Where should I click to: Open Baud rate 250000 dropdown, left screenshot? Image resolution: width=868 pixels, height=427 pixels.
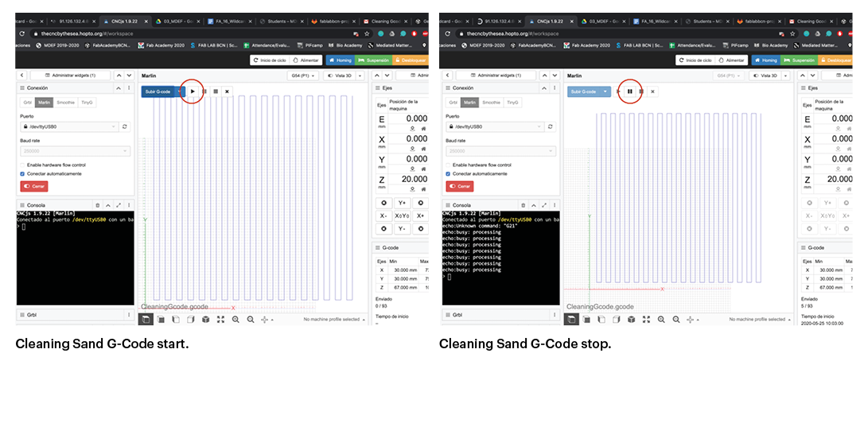click(76, 151)
